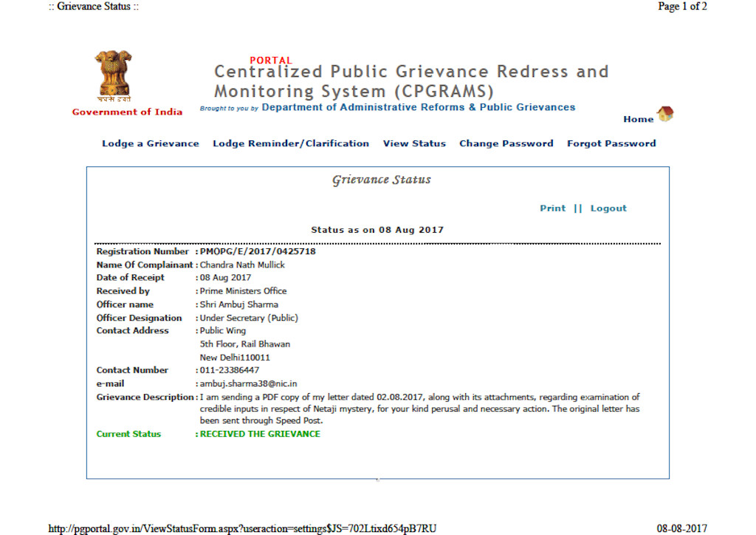This screenshot has height=535, width=756.
Task: Click 5th Floor, Rail Bhawan line
Action: coord(245,344)
